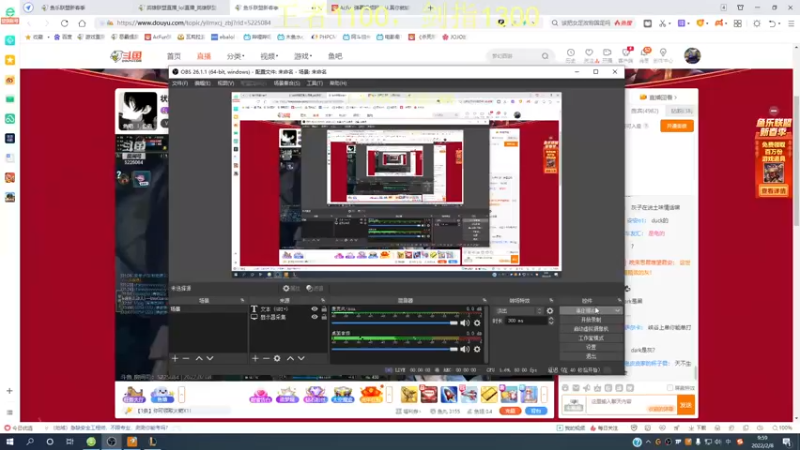800x450 pixels.
Task: Open the File menu in OBS
Action: [x=180, y=83]
